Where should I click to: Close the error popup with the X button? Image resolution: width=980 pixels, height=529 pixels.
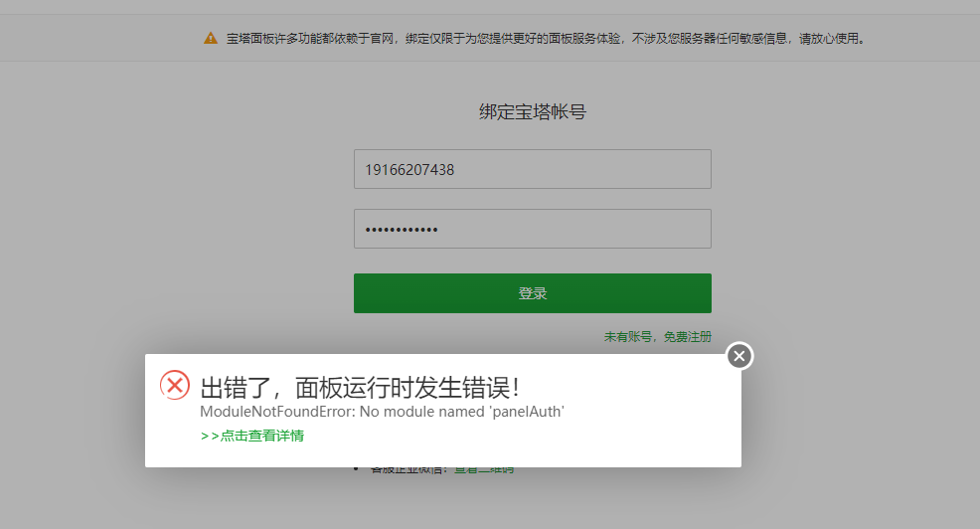[739, 356]
